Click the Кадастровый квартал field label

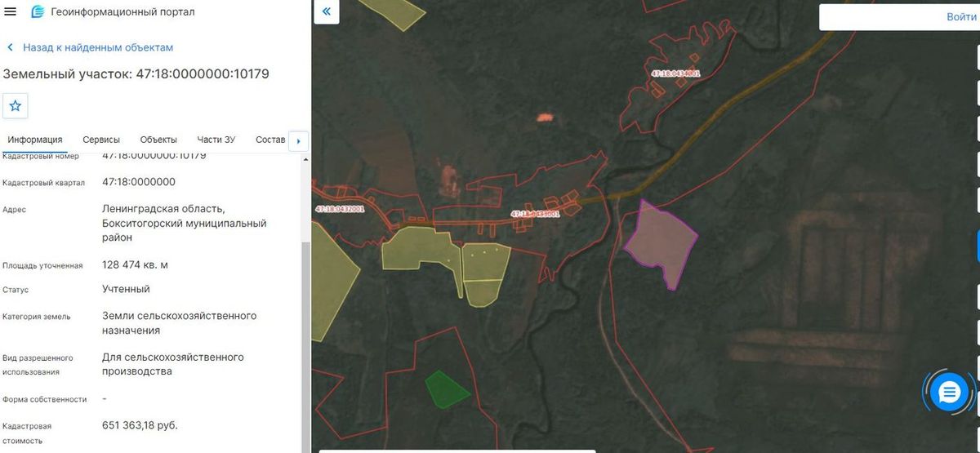[43, 183]
